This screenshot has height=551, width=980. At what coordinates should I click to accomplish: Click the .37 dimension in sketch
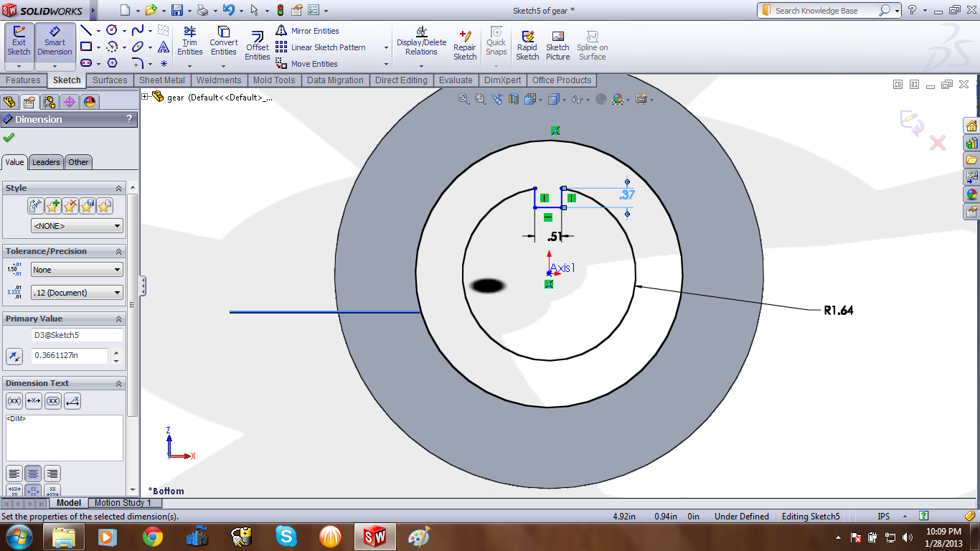(x=626, y=194)
